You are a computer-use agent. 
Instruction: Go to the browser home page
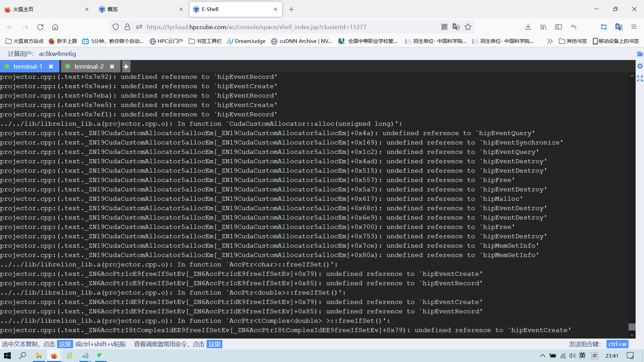click(55, 27)
